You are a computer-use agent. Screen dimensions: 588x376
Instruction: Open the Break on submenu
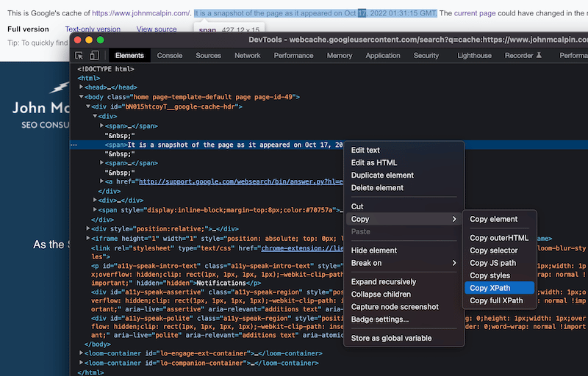[404, 263]
